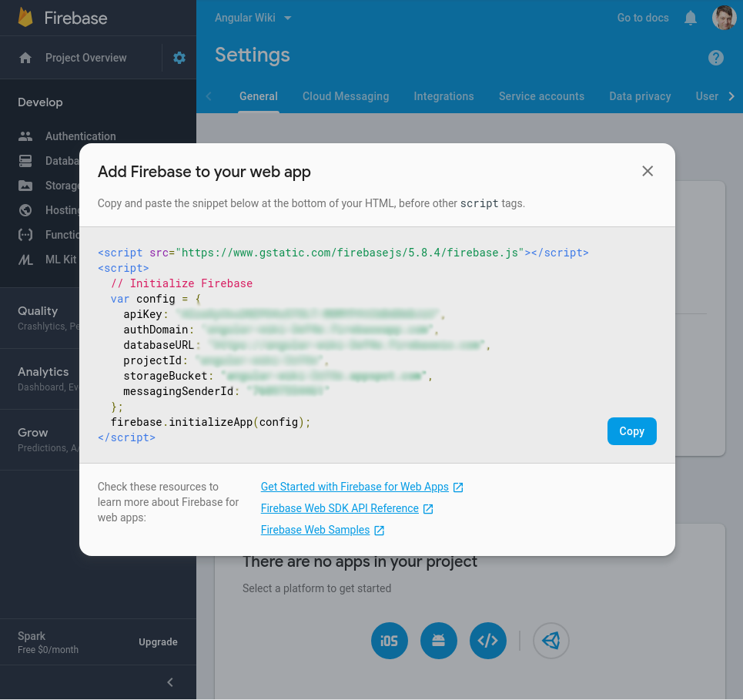Image resolution: width=743 pixels, height=700 pixels.
Task: Select the web platform code icon
Action: [x=488, y=641]
